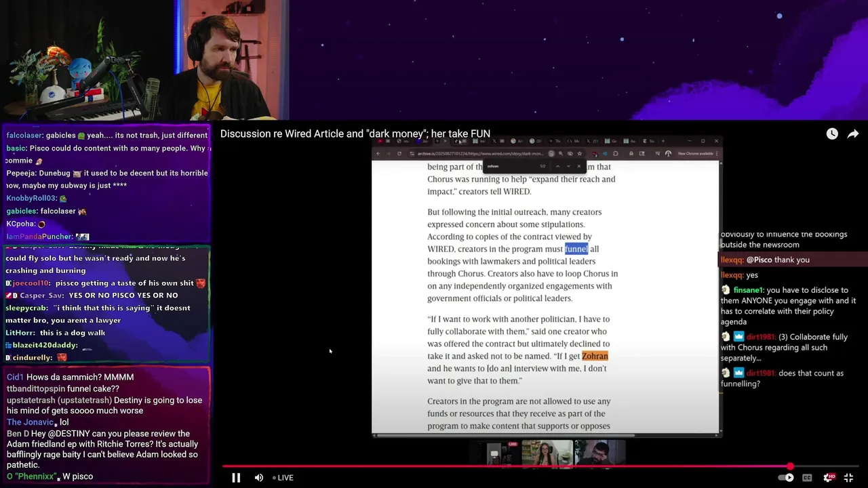Click the highlighted word funnel

[576, 249]
